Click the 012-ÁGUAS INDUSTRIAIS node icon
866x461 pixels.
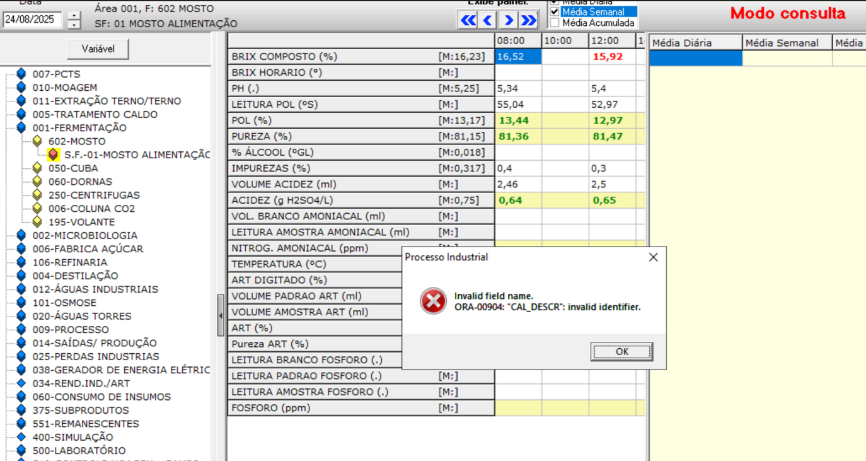pos(22,289)
